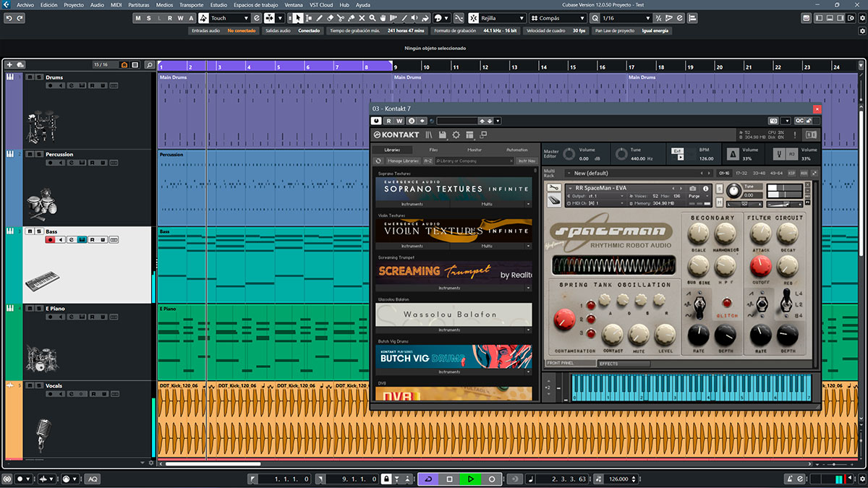The height and width of the screenshot is (488, 868).
Task: Select the Zoom magnifier tool
Action: tap(373, 18)
